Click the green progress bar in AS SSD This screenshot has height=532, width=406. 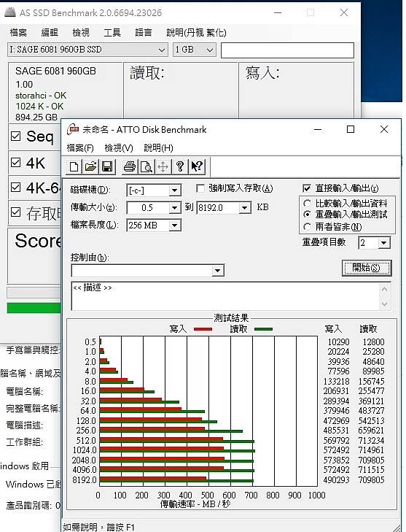34,308
